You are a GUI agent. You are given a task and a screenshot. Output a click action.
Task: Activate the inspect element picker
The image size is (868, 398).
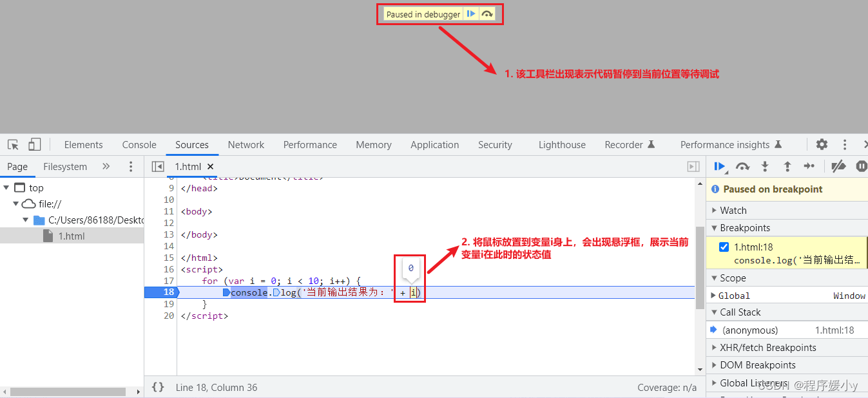[x=13, y=145]
